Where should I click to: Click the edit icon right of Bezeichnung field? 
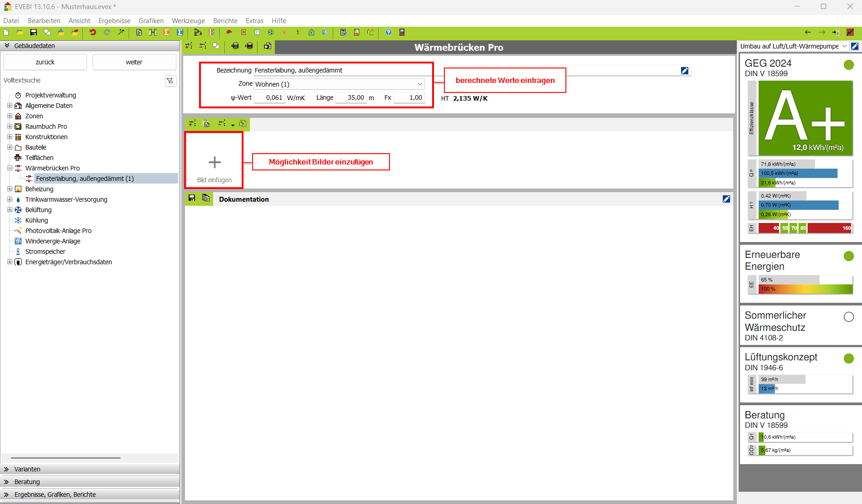685,71
